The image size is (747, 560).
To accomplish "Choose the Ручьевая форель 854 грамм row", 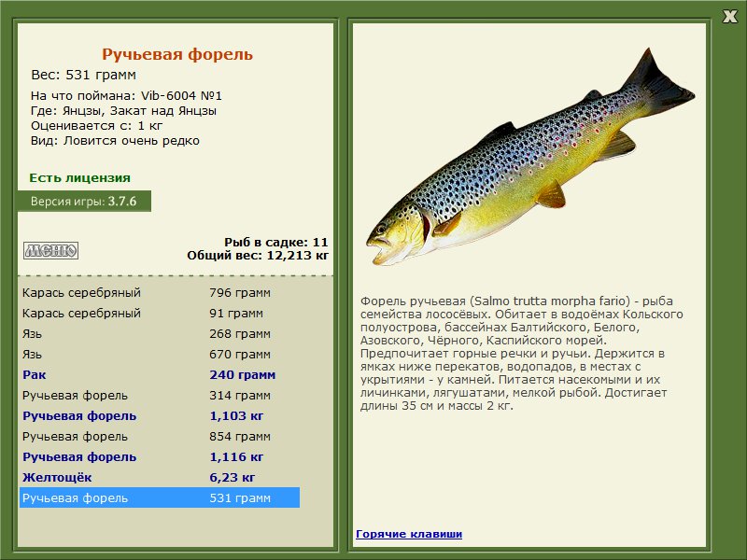I will pos(160,436).
